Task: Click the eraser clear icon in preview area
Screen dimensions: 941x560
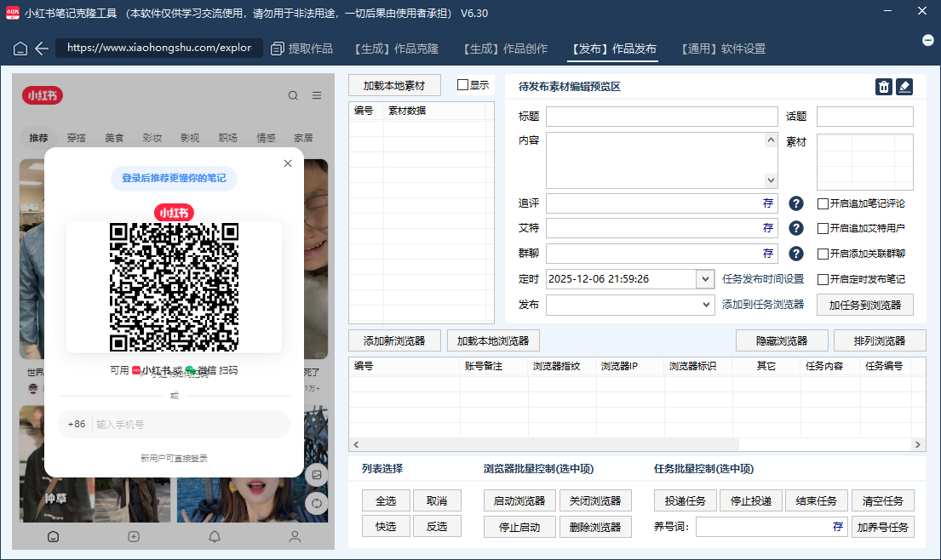Action: coord(904,87)
